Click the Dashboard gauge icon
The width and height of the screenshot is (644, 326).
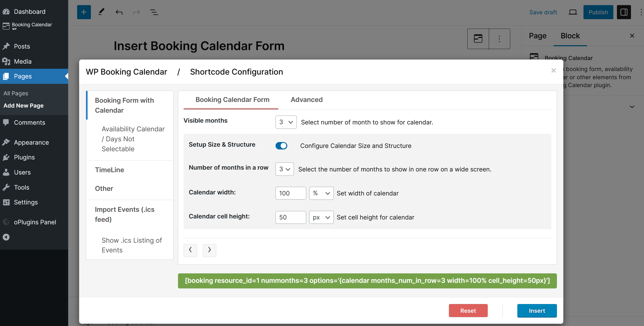[x=6, y=11]
